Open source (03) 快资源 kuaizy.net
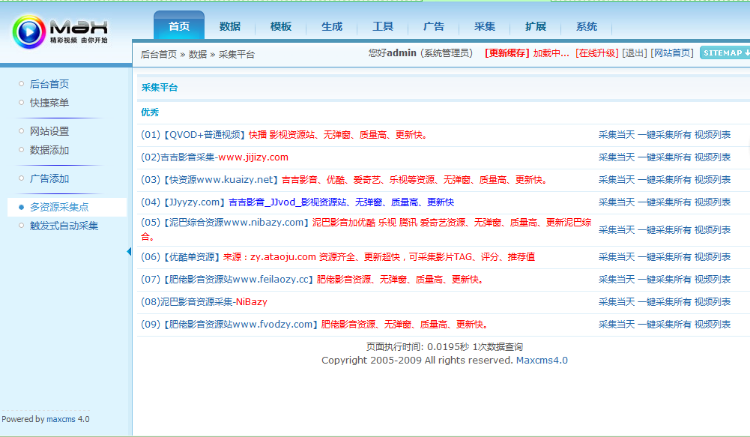 coord(344,180)
